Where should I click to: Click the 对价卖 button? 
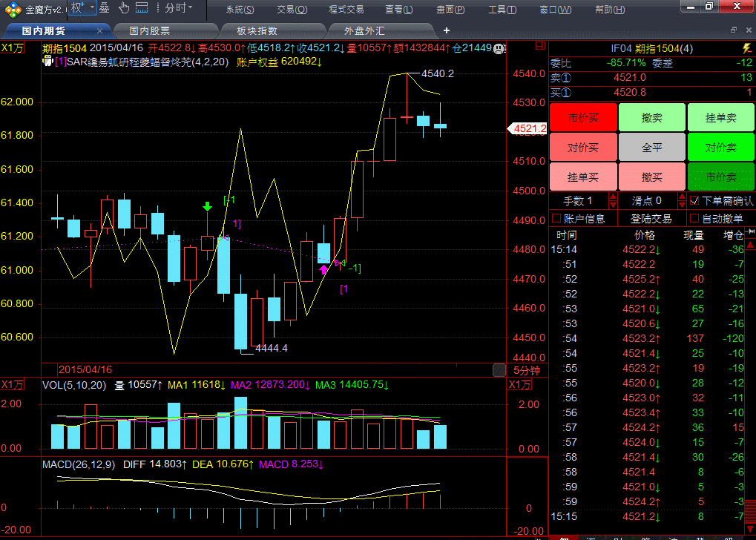pyautogui.click(x=721, y=147)
